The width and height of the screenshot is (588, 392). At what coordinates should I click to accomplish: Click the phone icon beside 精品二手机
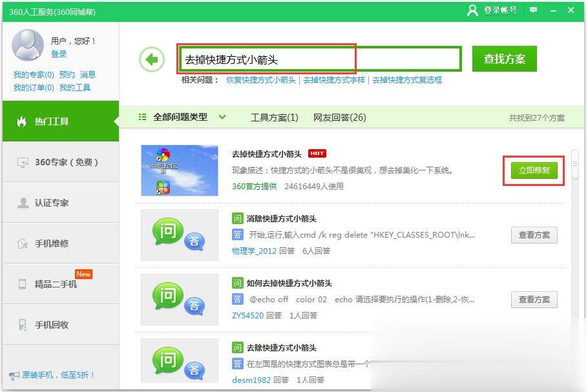point(23,284)
